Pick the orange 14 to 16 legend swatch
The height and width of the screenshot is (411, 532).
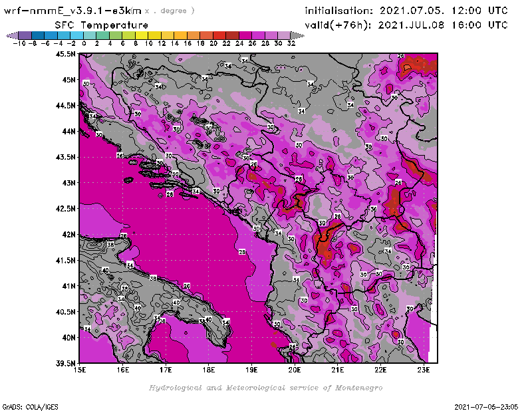[180, 35]
